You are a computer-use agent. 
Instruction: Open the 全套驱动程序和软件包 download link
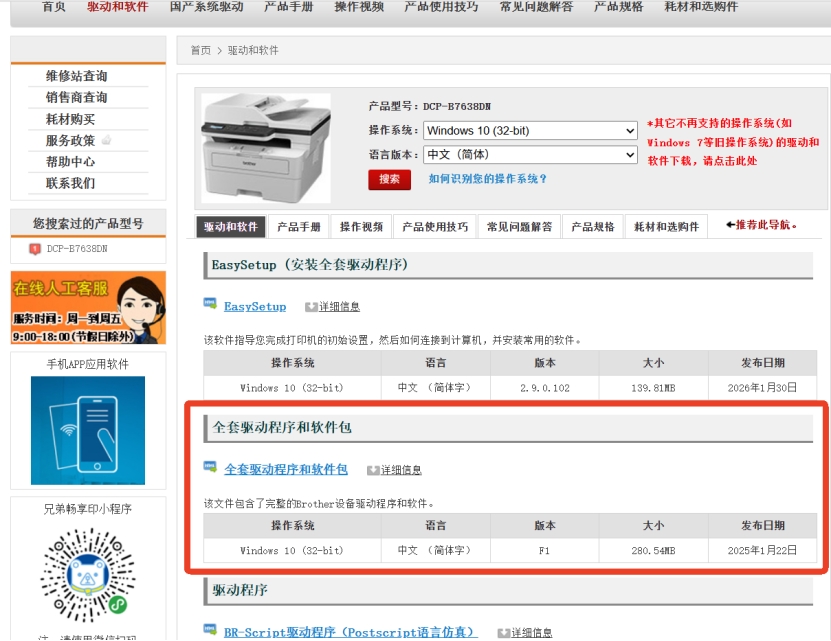pyautogui.click(x=286, y=469)
